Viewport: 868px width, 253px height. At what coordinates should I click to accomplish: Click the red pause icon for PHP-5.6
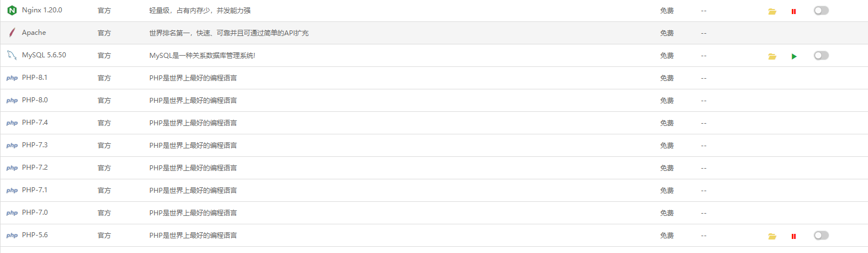[794, 236]
